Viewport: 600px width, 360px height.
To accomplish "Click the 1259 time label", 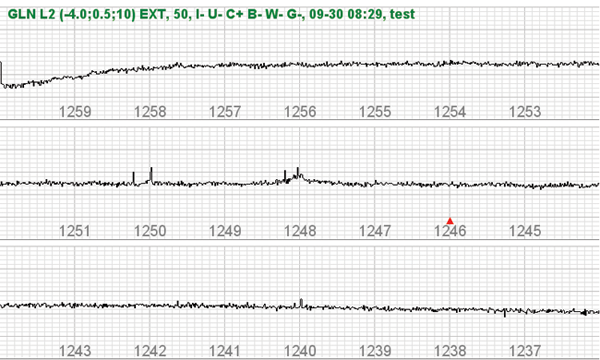I will point(75,112).
